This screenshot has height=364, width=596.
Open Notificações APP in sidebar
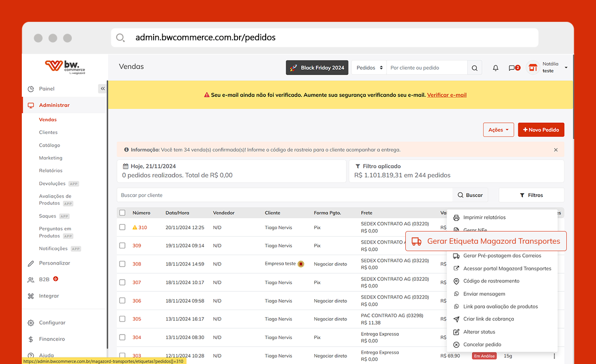point(60,248)
